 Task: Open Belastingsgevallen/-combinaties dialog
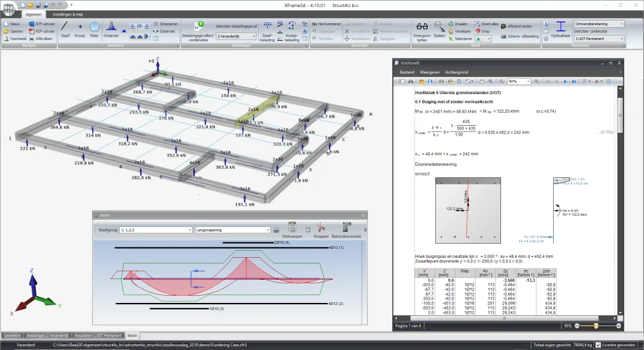coord(198,32)
